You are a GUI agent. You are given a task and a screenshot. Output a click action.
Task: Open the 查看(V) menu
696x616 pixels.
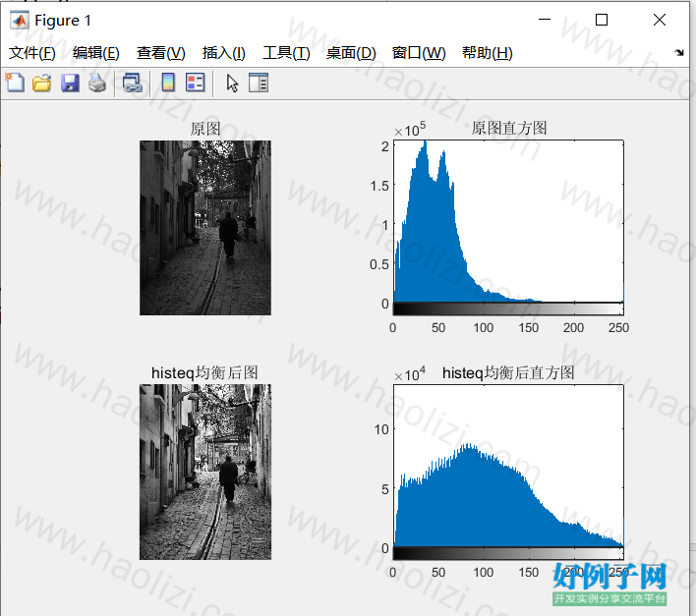coord(160,53)
